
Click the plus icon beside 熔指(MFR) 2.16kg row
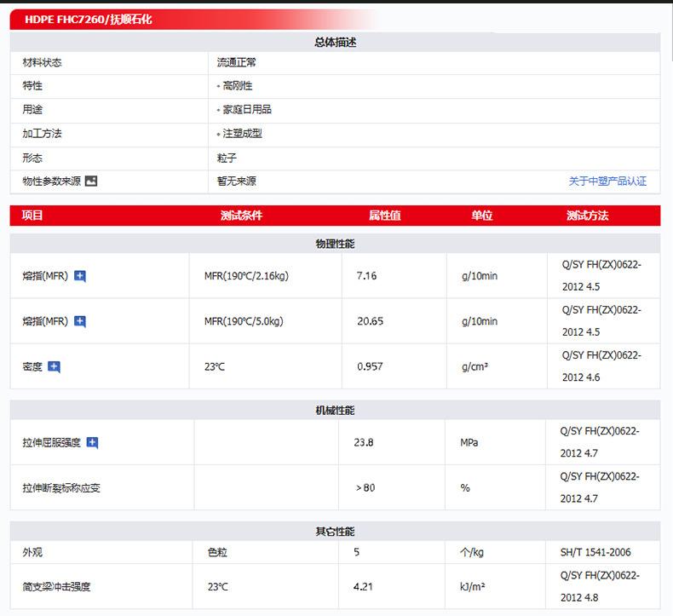tap(80, 276)
